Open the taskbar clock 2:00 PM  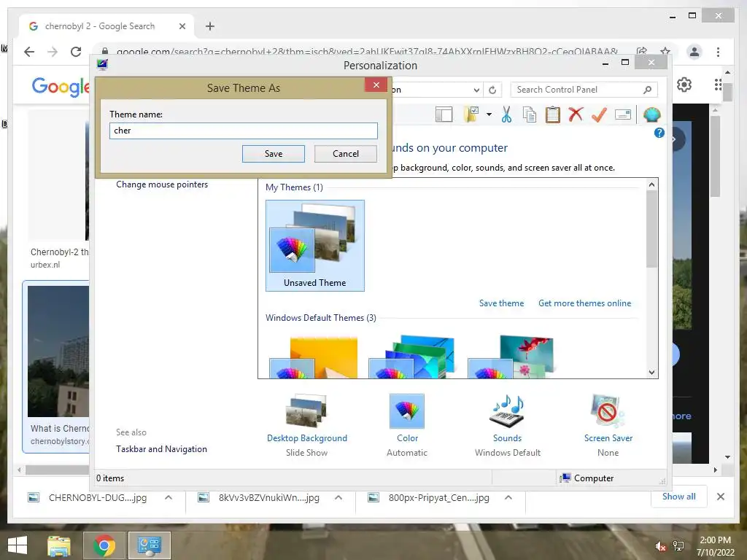[x=715, y=545]
